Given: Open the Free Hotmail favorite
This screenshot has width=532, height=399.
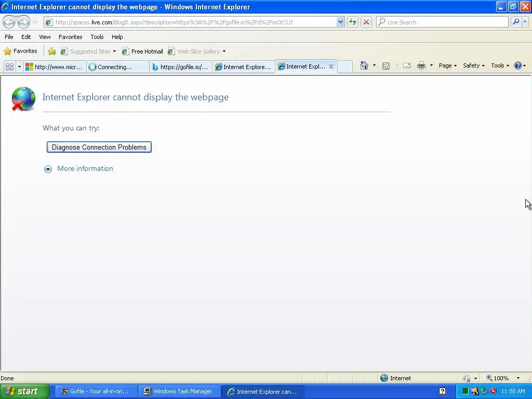Looking at the screenshot, I should click(142, 51).
